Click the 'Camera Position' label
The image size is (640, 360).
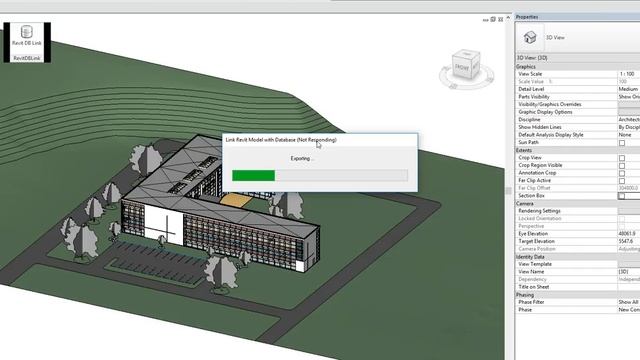pos(537,249)
